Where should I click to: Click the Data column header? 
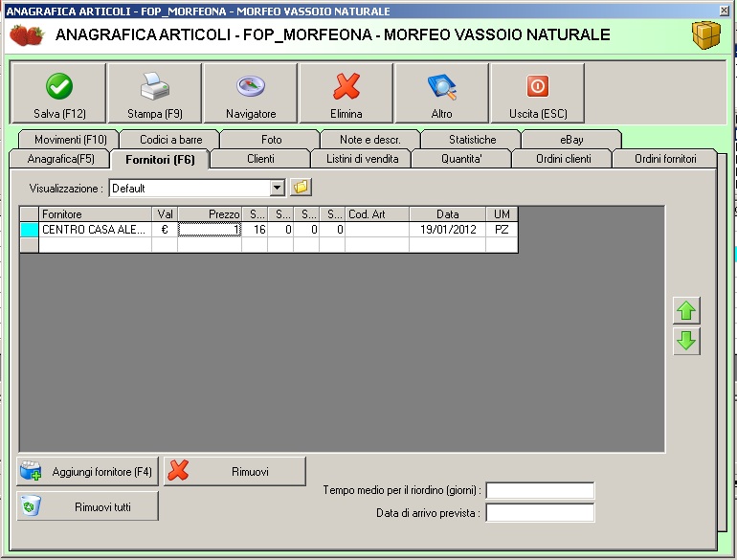pos(448,213)
